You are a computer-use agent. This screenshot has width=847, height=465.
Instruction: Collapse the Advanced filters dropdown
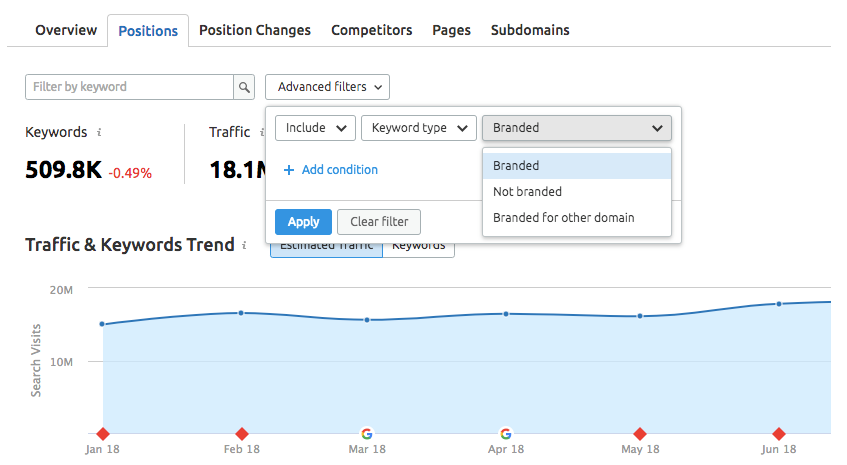click(x=327, y=87)
